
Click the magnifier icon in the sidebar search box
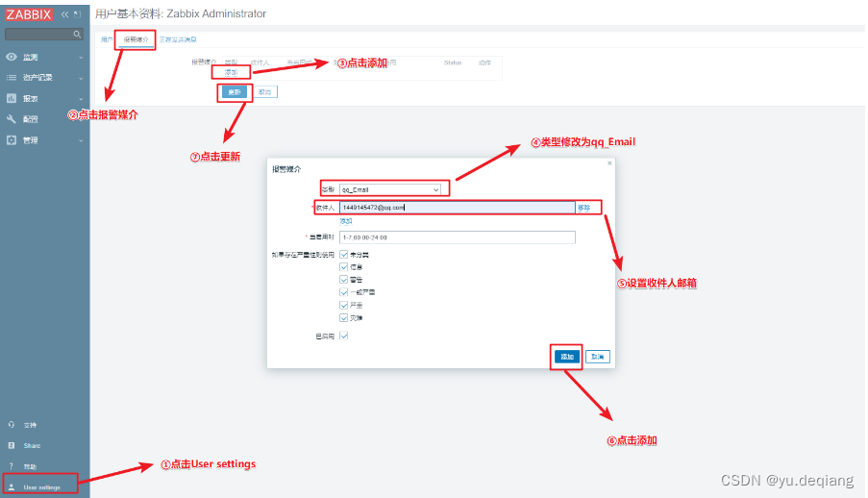point(77,35)
